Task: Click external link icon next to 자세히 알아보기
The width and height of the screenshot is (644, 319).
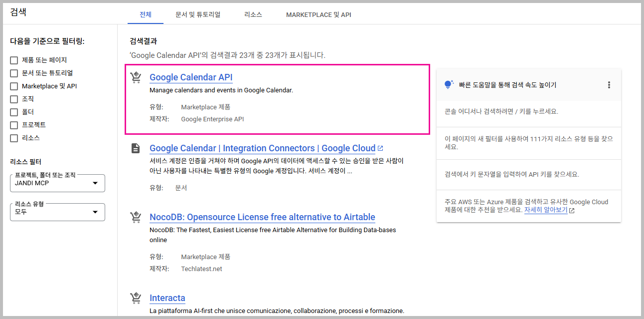Action: [x=572, y=211]
